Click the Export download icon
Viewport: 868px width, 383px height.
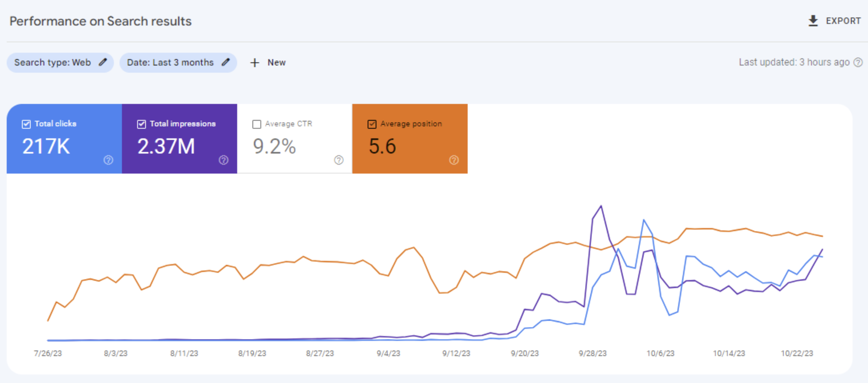[813, 21]
